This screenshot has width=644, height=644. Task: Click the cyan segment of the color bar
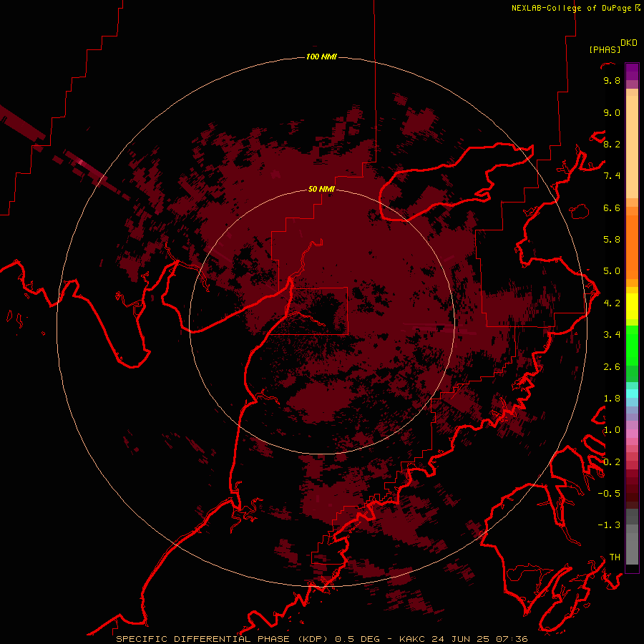[632, 393]
